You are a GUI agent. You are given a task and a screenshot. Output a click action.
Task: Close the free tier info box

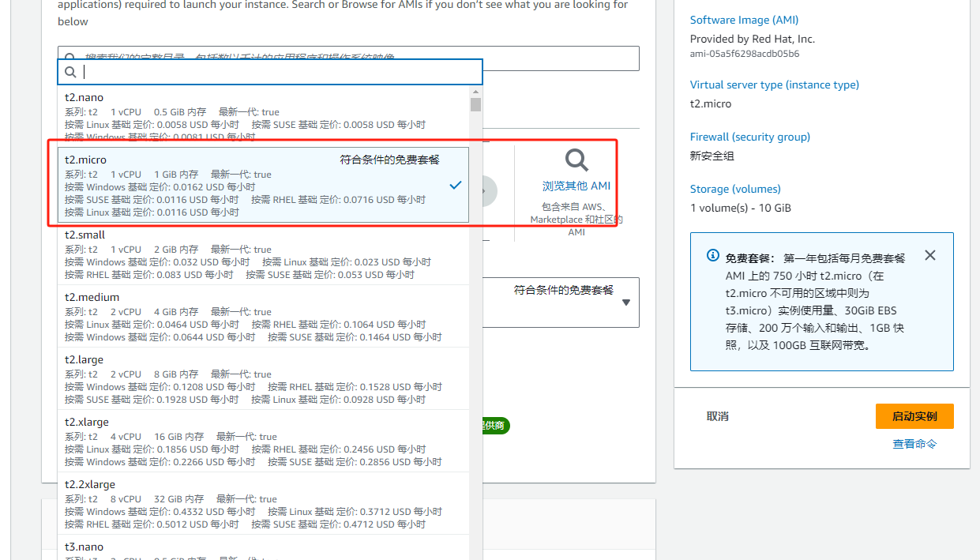(x=930, y=255)
